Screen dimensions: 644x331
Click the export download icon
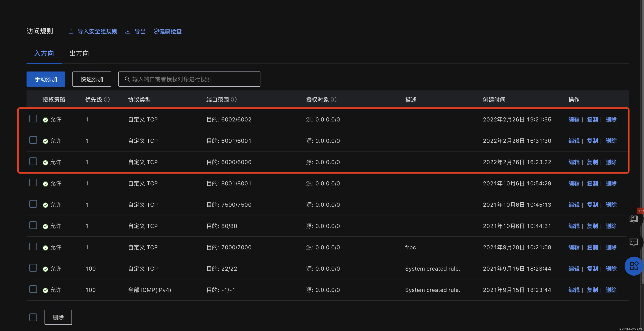[128, 31]
